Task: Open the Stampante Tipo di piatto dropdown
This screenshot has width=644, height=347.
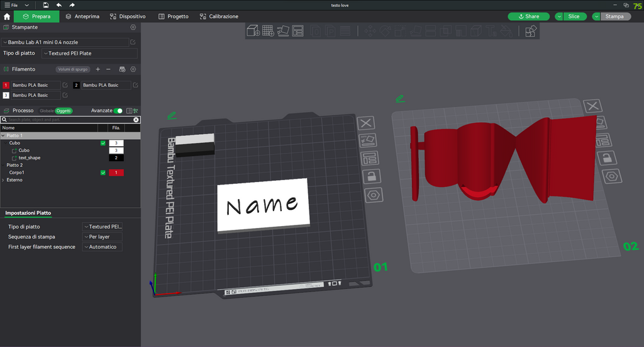Action: (89, 54)
